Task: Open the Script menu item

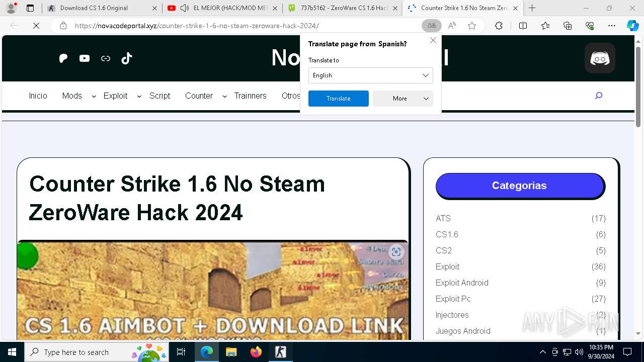Action: point(160,96)
